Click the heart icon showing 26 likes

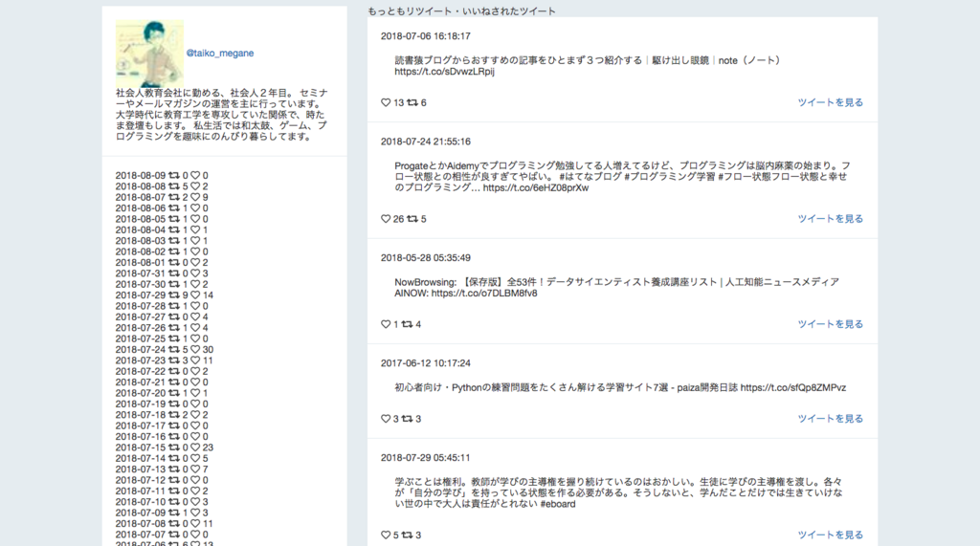[x=386, y=219]
